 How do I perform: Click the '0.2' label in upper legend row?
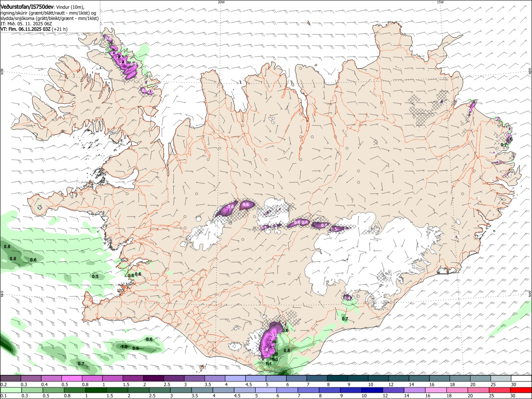click(x=3, y=384)
